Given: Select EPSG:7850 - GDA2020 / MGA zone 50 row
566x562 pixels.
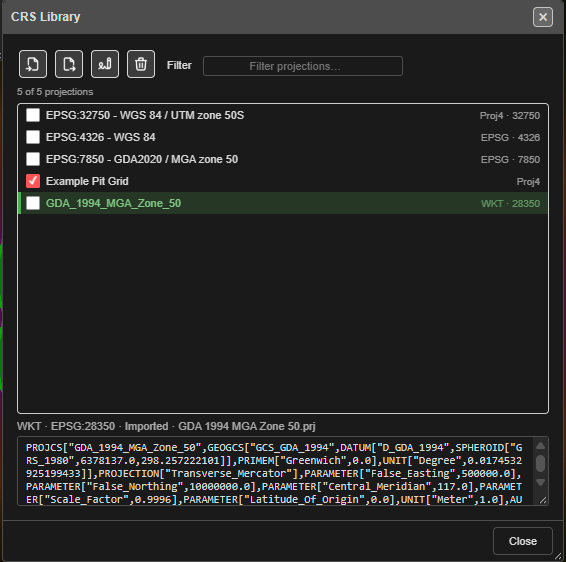Looking at the screenshot, I should pyautogui.click(x=283, y=159).
